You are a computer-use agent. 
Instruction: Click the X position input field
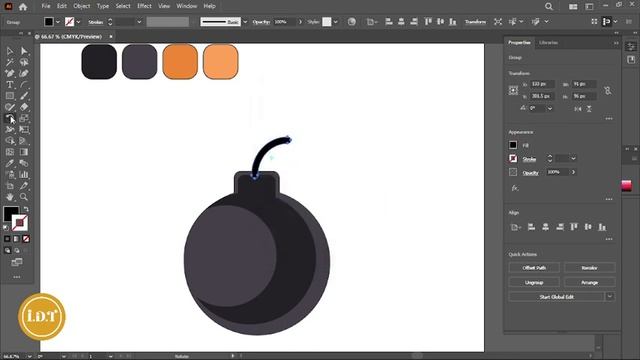[x=542, y=84]
